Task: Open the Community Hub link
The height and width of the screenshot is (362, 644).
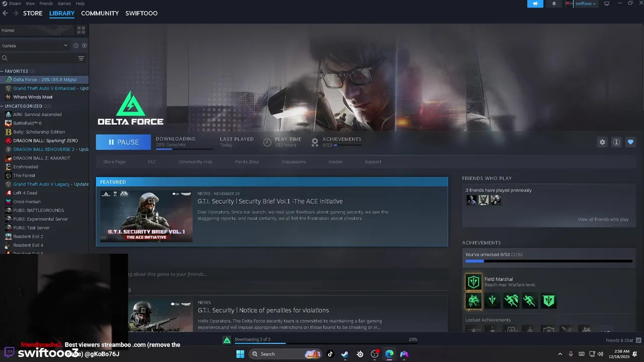Action: click(195, 162)
